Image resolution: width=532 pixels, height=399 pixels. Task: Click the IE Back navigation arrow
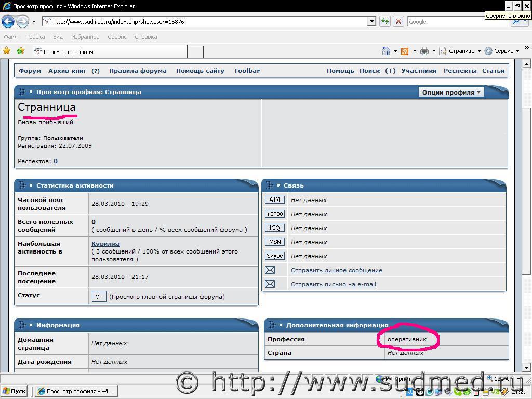(8, 21)
